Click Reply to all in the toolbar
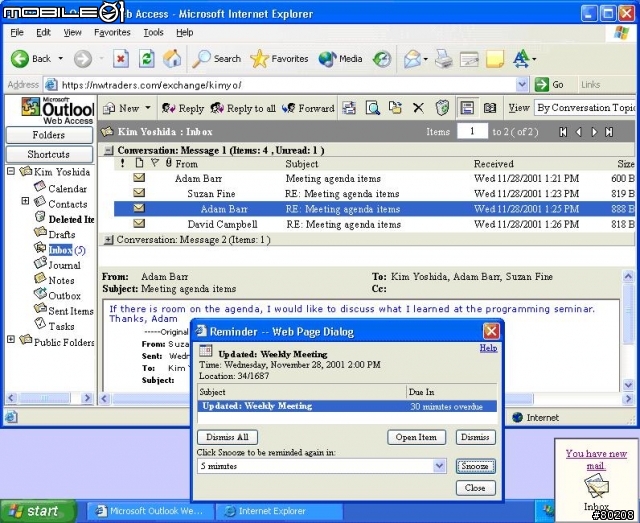The image size is (640, 523). coord(243,108)
